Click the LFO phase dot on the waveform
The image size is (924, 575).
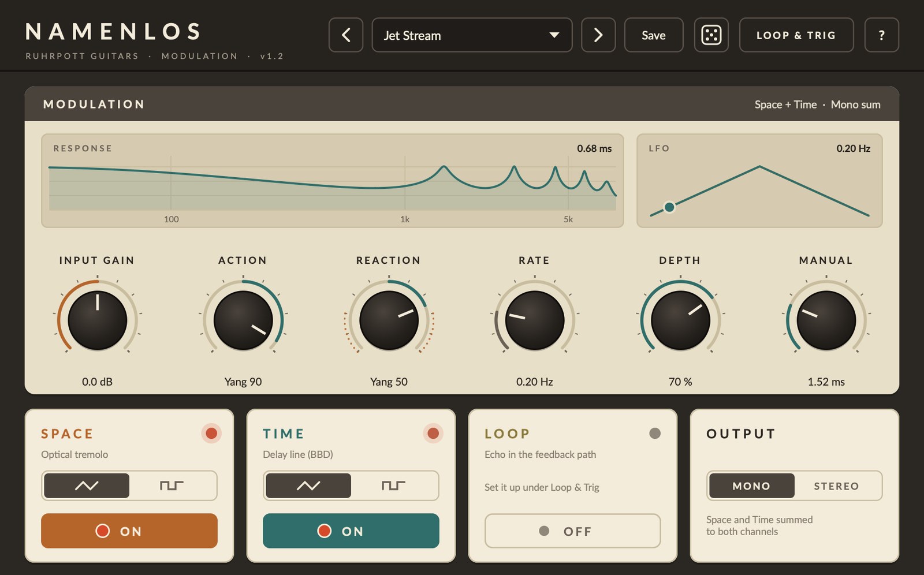[669, 207]
